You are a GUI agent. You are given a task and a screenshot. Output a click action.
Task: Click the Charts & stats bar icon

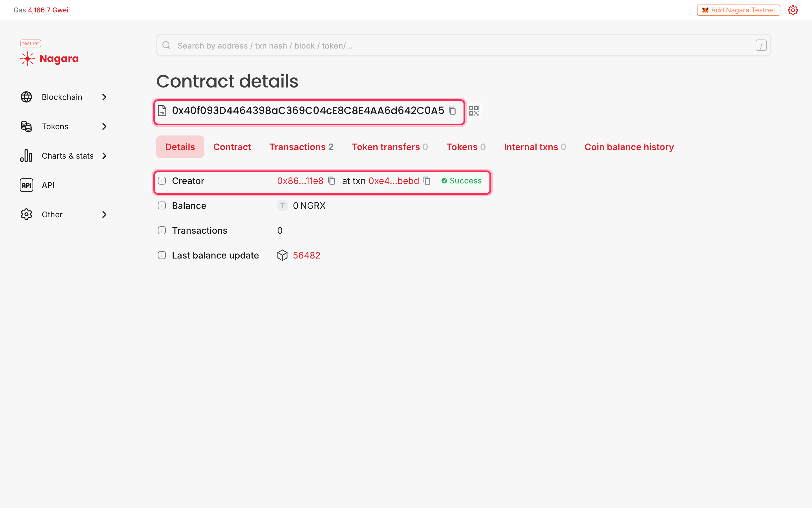pyautogui.click(x=26, y=156)
